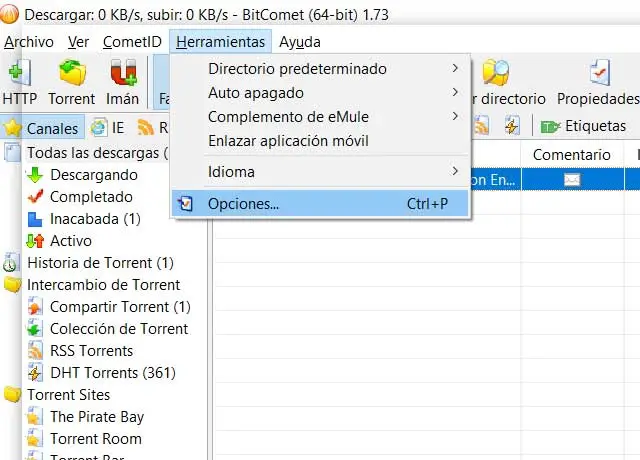The width and height of the screenshot is (640, 460).
Task: Click the Torrent Room star icon
Action: [x=34, y=439]
